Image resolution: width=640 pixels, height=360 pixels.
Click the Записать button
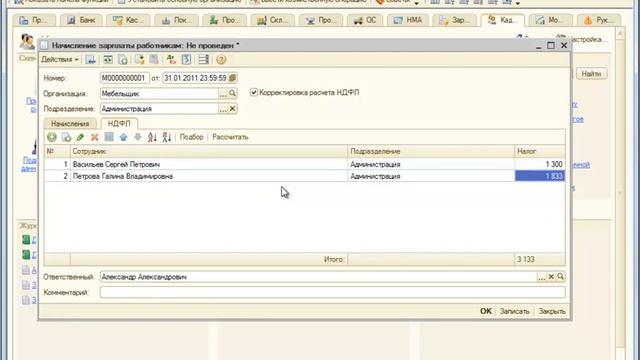click(x=514, y=311)
